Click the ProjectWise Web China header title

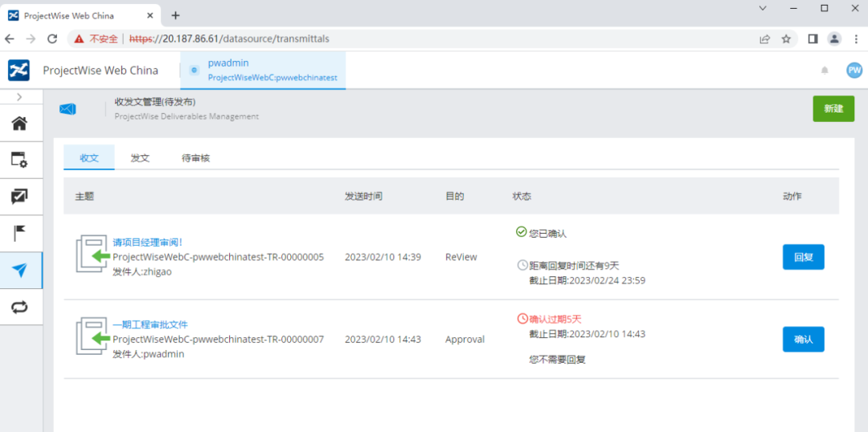click(100, 70)
